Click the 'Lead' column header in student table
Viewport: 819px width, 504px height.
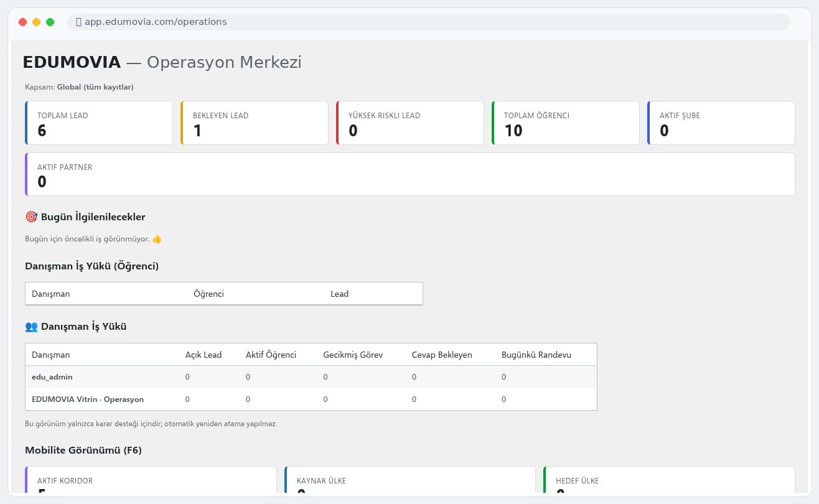point(339,294)
